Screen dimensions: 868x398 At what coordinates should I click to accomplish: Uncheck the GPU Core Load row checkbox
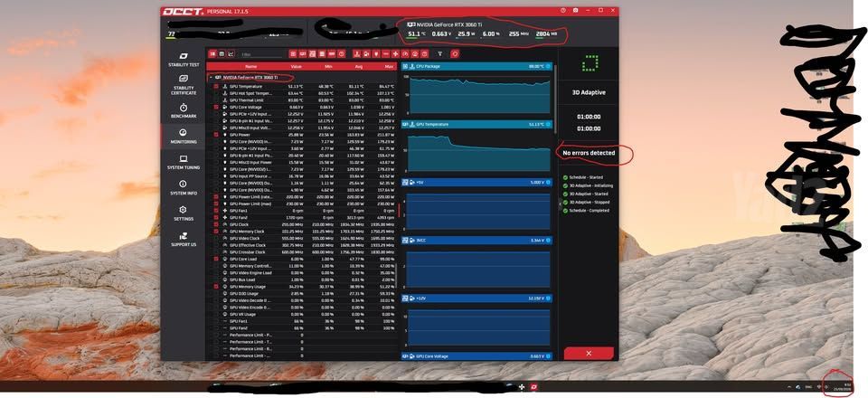tap(216, 259)
